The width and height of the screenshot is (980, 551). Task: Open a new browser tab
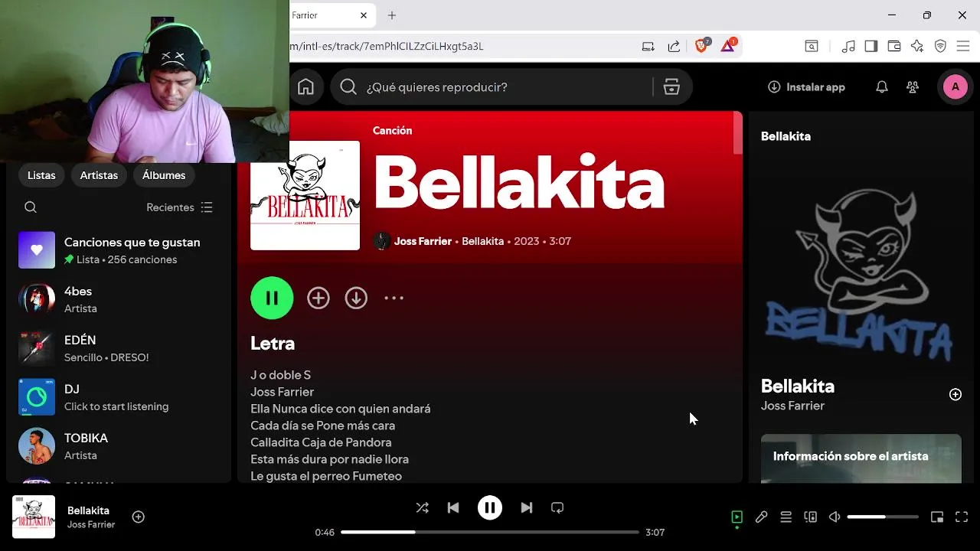click(x=392, y=15)
